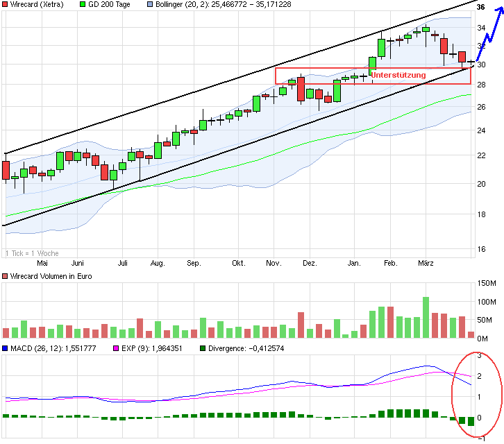504x444 pixels.
Task: Click the price axis value 26
Action: point(481,107)
